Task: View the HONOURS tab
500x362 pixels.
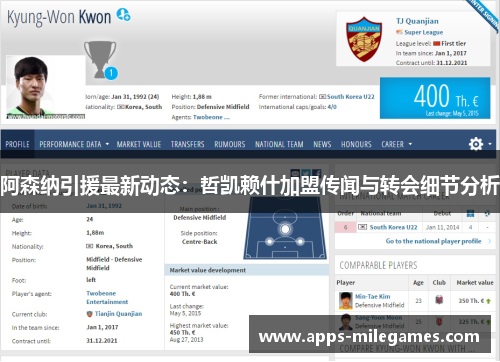Action: [x=356, y=144]
